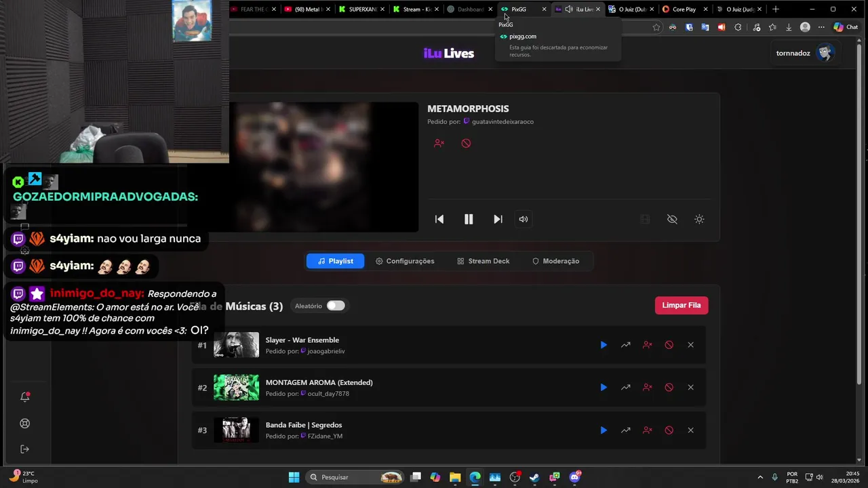Toggle Aleatório shuffle switch
868x488 pixels.
336,306
